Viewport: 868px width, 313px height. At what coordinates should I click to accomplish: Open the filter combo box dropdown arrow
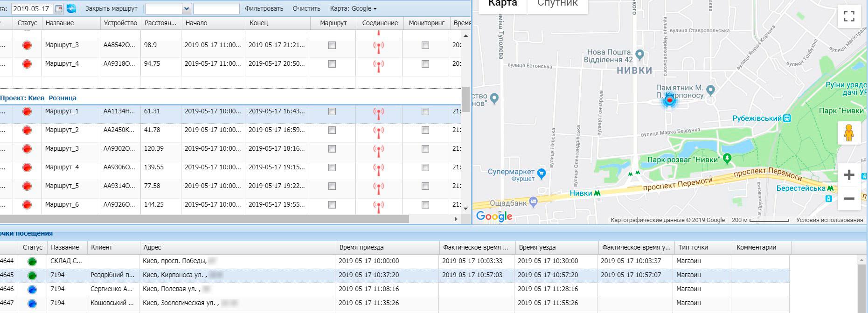coord(187,8)
